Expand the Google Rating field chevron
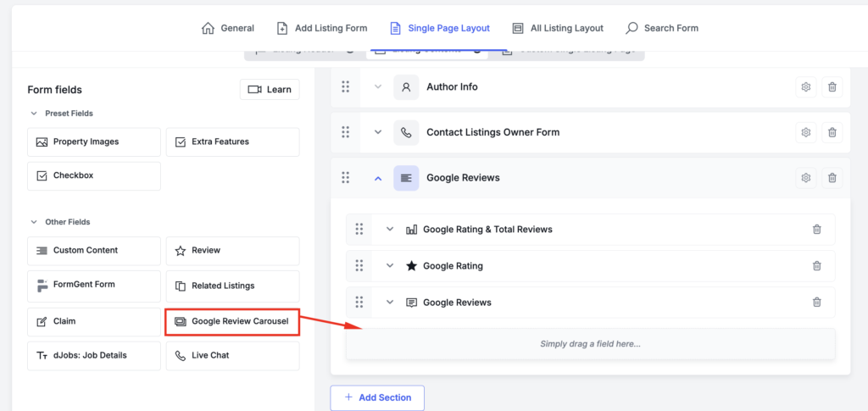 [390, 266]
